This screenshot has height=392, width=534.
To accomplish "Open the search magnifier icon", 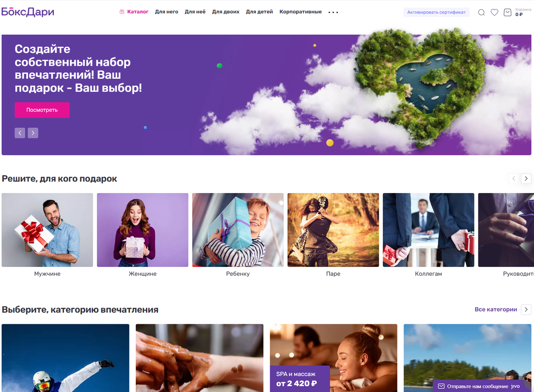I will pyautogui.click(x=481, y=12).
